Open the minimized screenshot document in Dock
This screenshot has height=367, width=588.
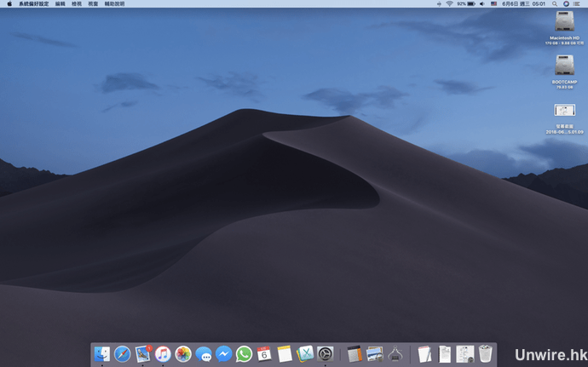point(465,354)
